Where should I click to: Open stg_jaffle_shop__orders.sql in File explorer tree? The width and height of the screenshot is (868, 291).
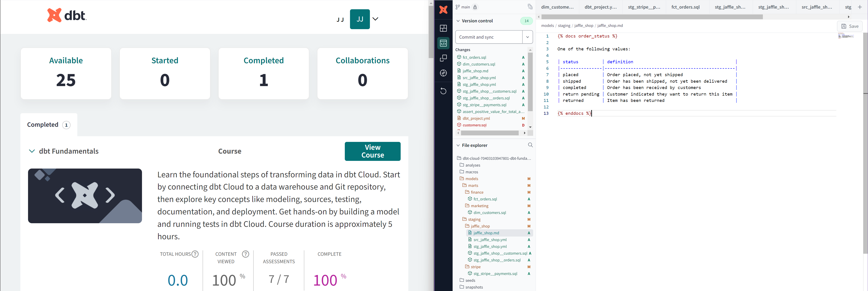[497, 260]
